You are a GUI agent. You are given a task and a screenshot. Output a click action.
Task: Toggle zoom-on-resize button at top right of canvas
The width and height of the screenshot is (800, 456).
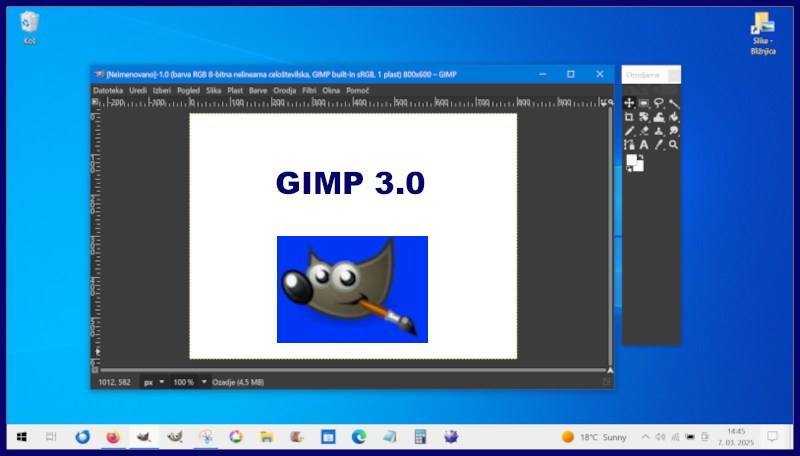610,103
